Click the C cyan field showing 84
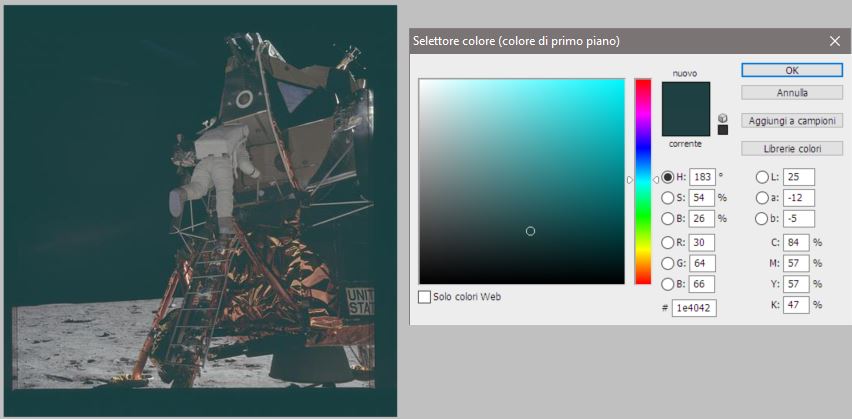Screen dimensions: 852x419 pos(797,242)
